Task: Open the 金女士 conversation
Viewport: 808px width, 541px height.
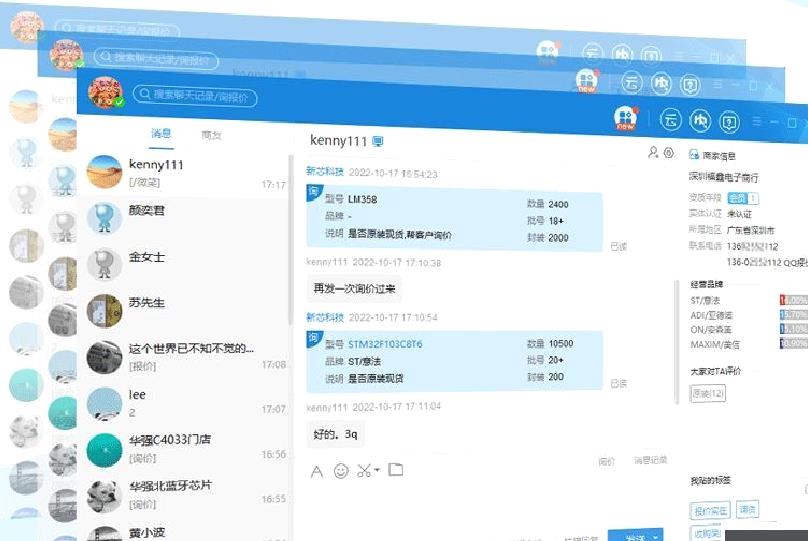Action: (x=186, y=264)
